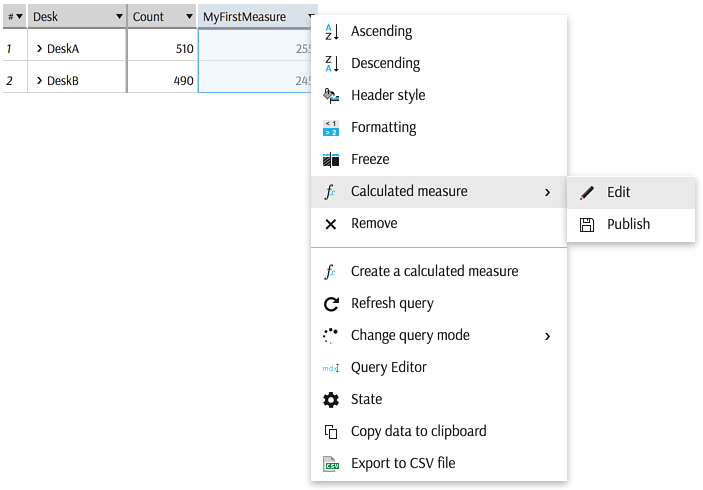Open Query Editor entry

(439, 368)
